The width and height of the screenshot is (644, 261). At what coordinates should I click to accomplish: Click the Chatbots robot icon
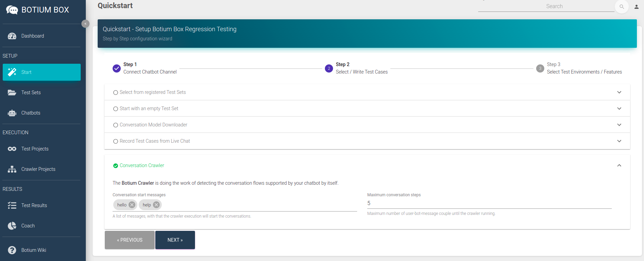point(12,113)
